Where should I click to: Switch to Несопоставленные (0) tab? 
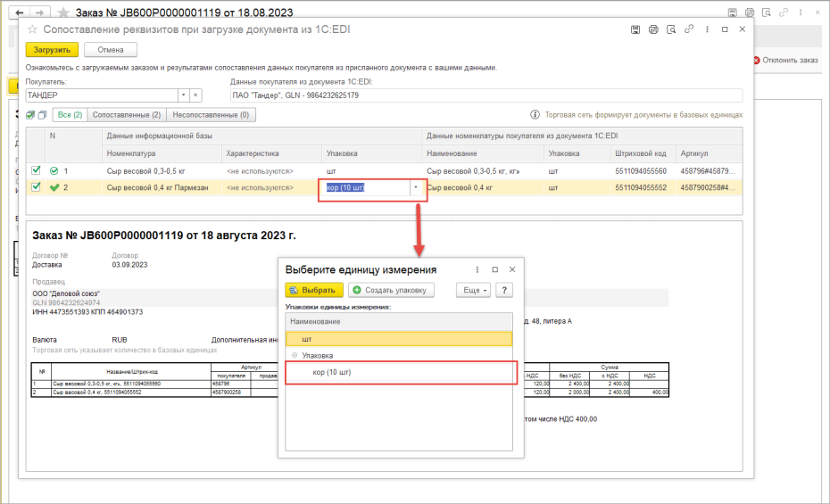tap(211, 115)
